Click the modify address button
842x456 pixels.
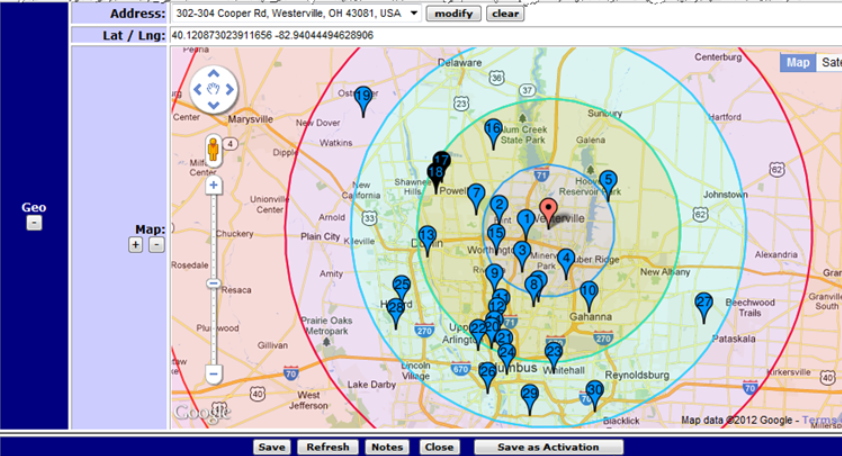tap(452, 14)
